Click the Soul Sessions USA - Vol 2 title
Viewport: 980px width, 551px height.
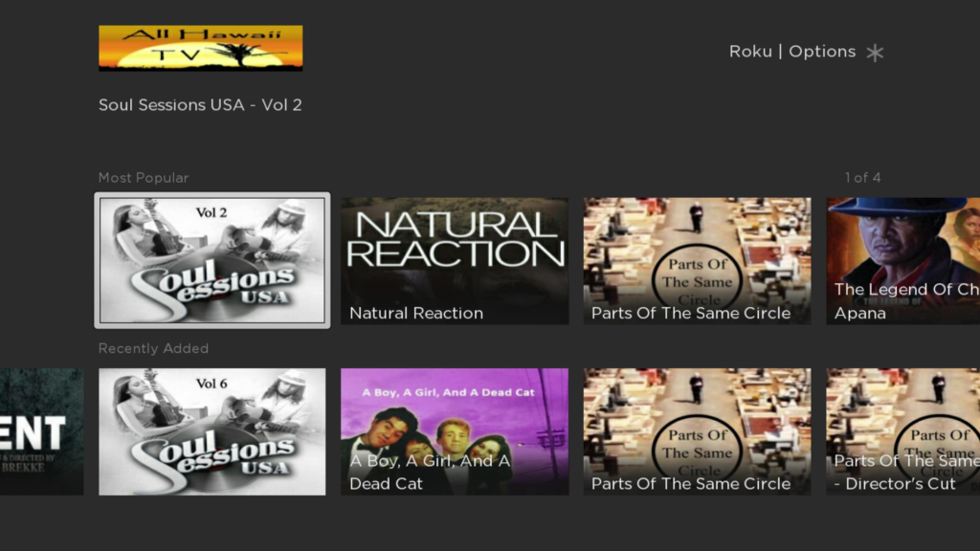click(200, 105)
